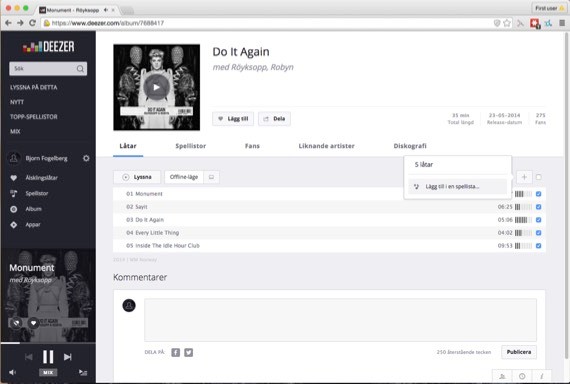
Task: Switch to the Liknande artister tab
Action: [x=326, y=146]
